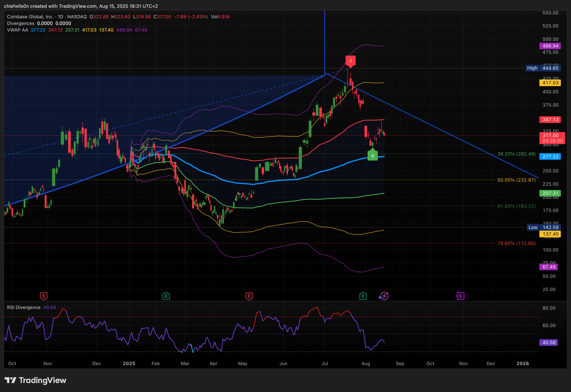The image size is (571, 392).
Task: Click the 67.49 purple price label
Action: pyautogui.click(x=549, y=267)
